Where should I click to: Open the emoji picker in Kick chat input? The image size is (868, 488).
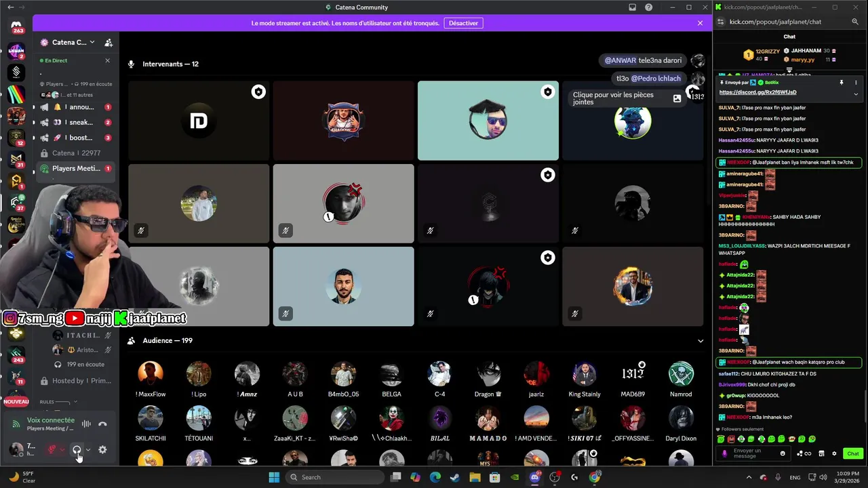[783, 453]
